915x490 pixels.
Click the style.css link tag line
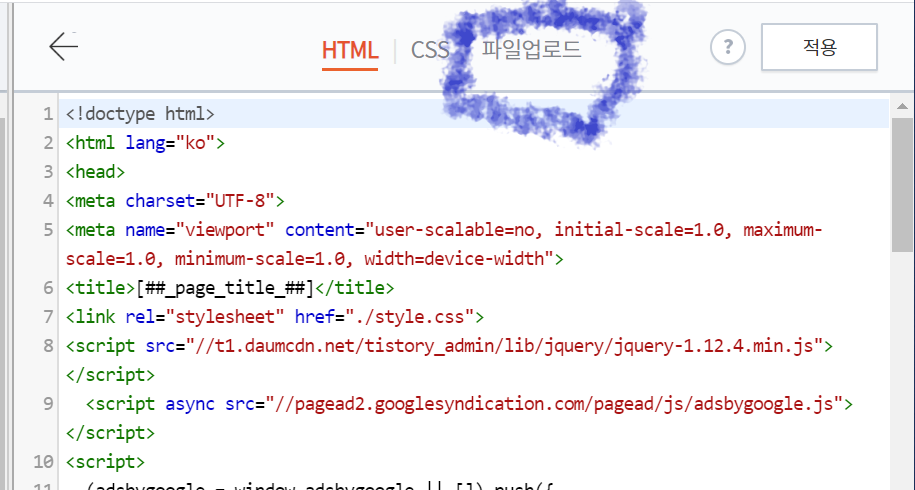[275, 317]
